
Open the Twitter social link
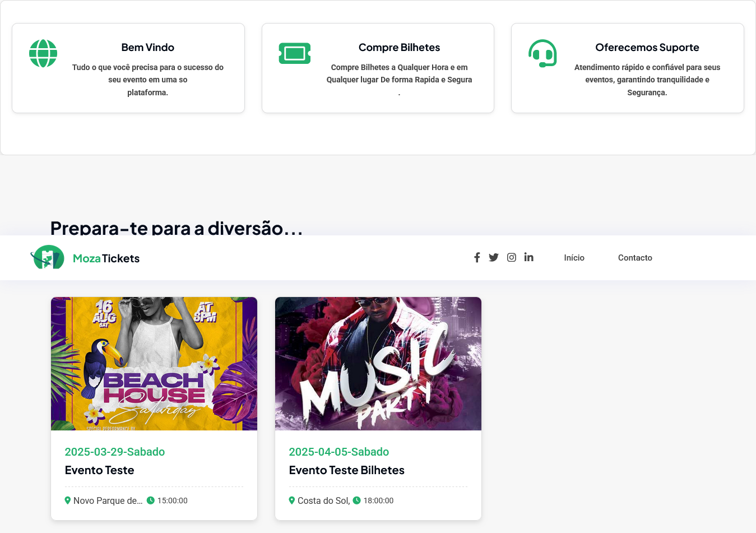click(493, 257)
